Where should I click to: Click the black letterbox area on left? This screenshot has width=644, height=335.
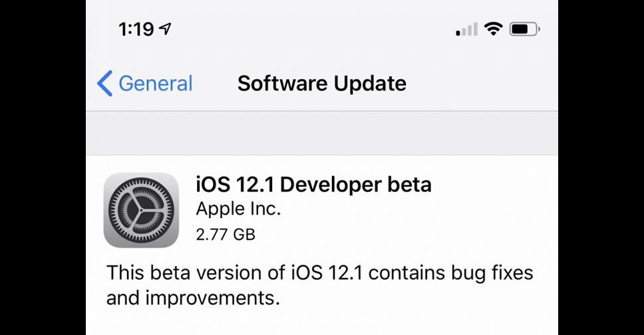pos(43,167)
